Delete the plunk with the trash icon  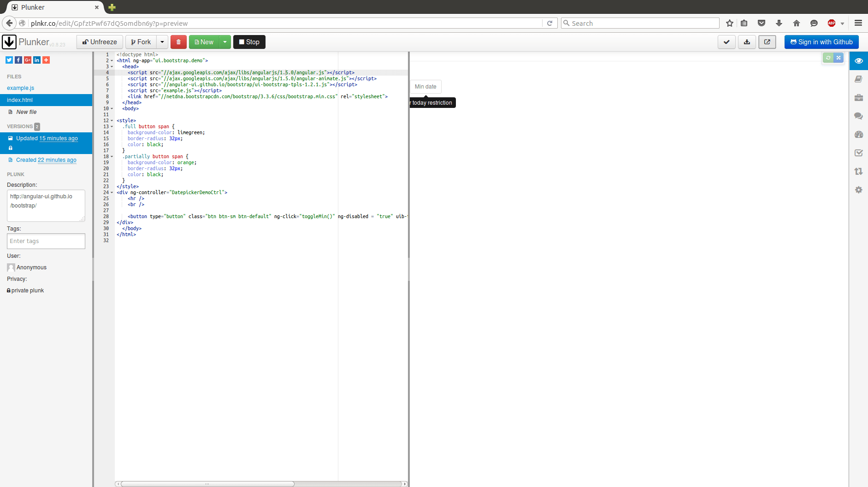(178, 42)
